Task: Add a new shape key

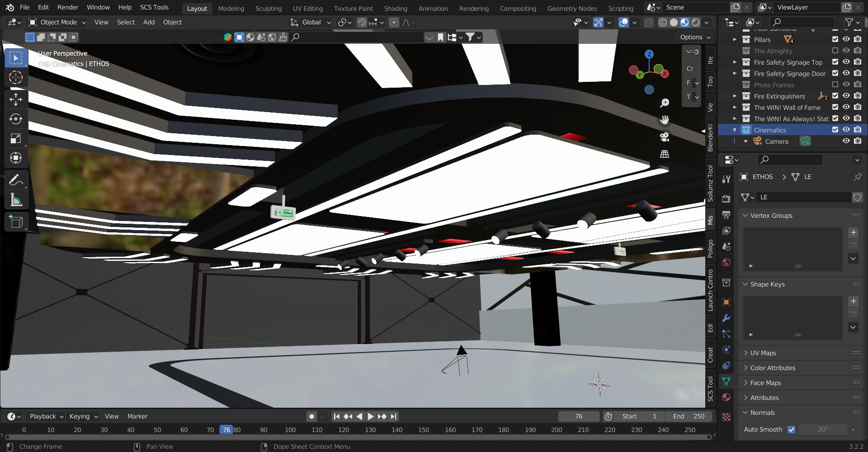Action: coord(853,301)
